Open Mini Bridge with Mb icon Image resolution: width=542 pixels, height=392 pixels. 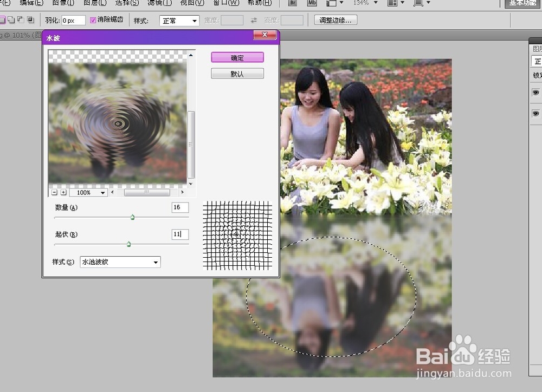click(312, 2)
